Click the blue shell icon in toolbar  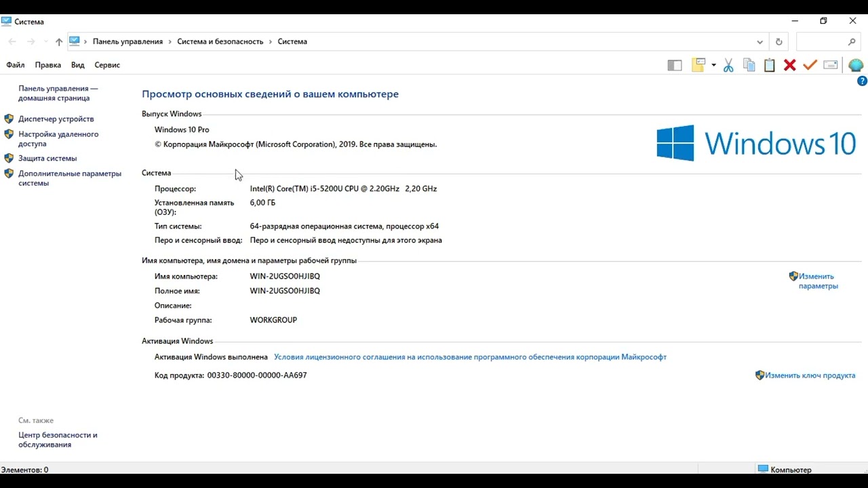(x=856, y=65)
